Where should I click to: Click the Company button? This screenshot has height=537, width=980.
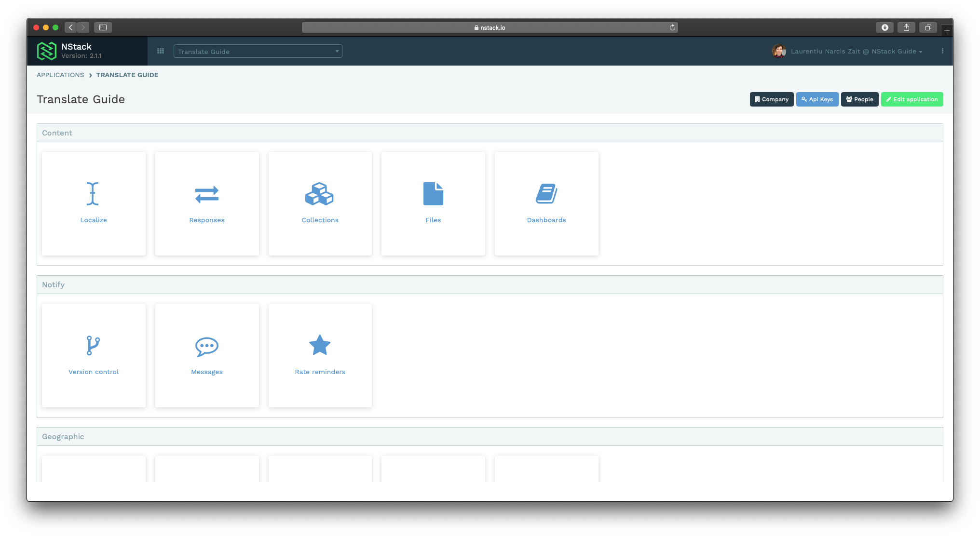tap(770, 99)
